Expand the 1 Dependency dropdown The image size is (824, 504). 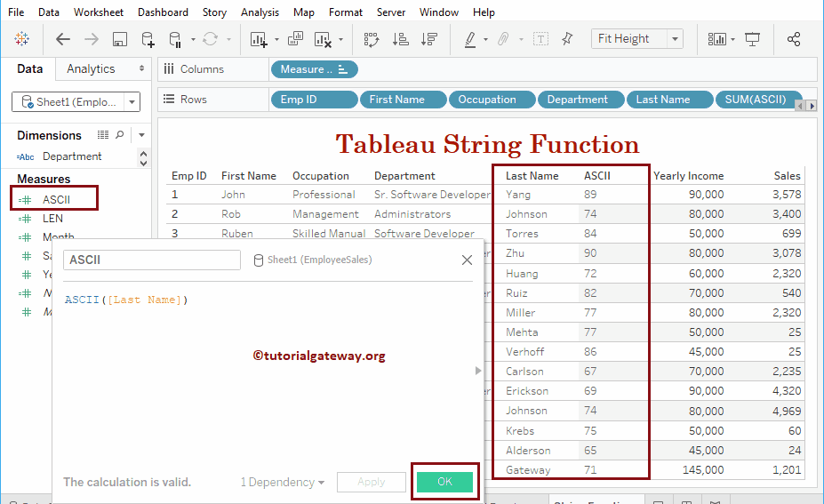(x=282, y=482)
